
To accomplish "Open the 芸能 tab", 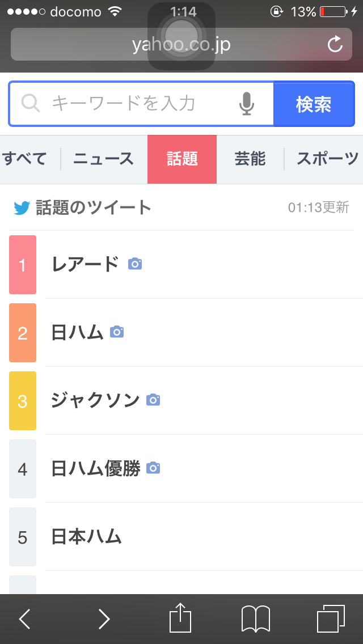I will (250, 159).
